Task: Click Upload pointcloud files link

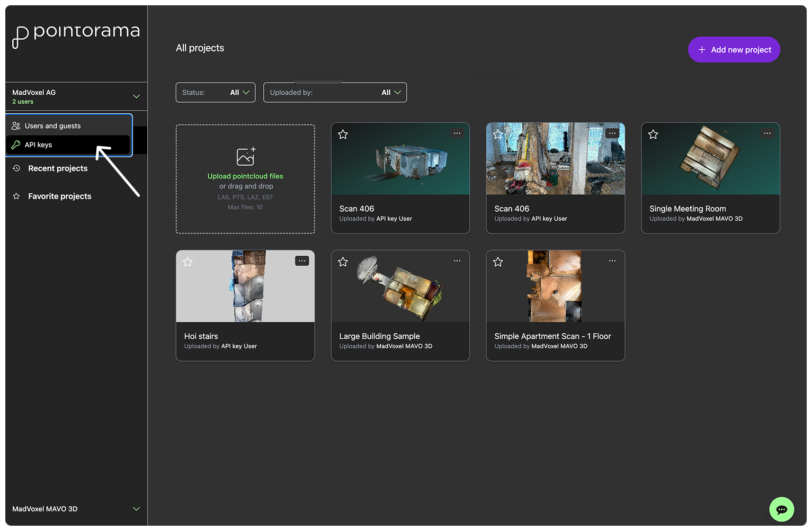Action: 245,176
